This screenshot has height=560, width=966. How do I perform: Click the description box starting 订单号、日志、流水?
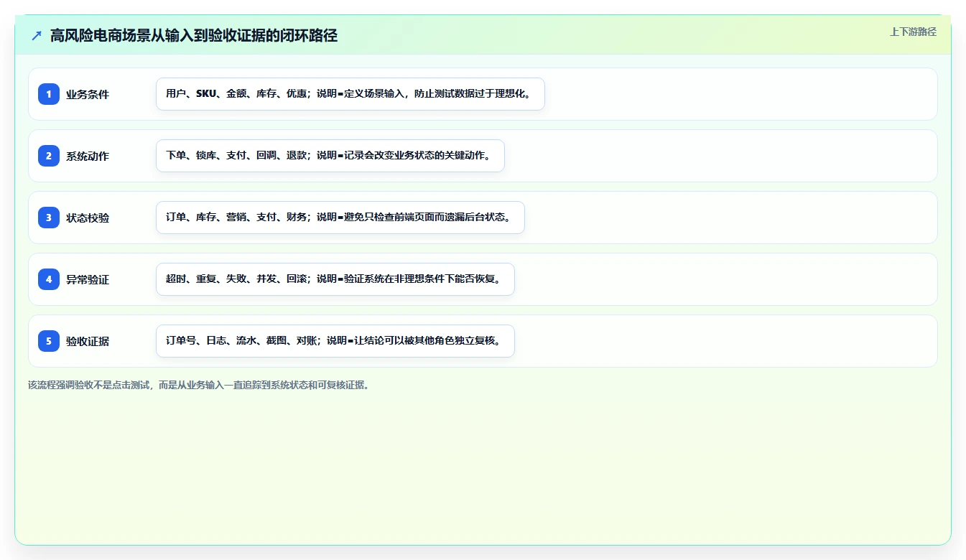tap(335, 341)
